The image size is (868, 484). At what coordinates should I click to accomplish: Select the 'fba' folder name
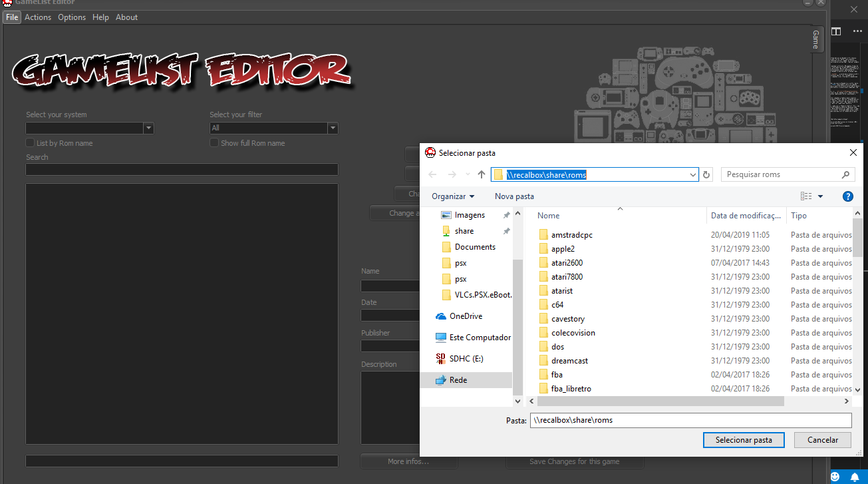click(557, 375)
